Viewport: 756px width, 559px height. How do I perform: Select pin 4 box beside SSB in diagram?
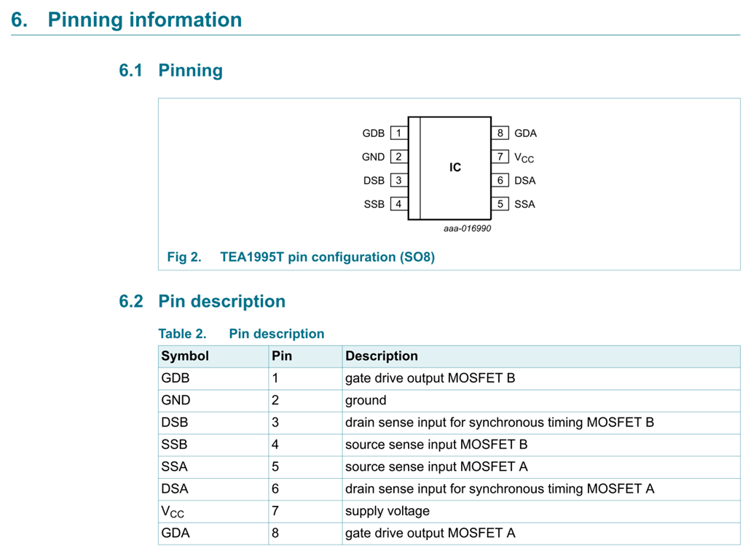[x=398, y=204]
